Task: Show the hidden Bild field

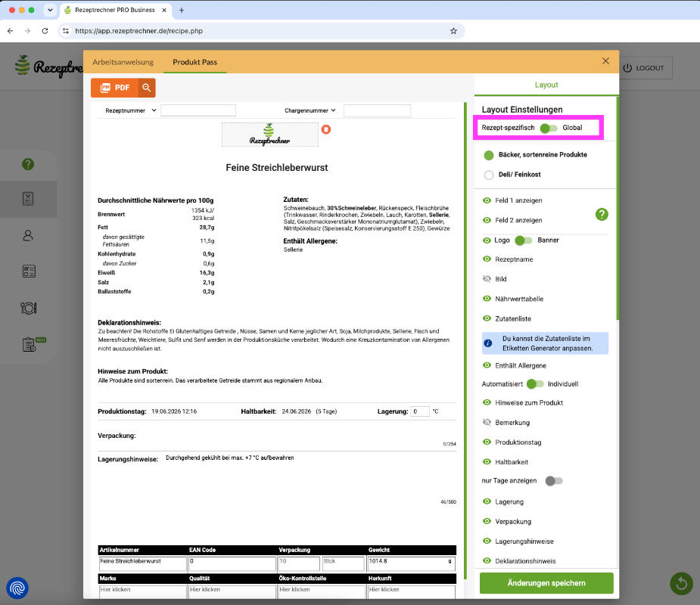Action: pyautogui.click(x=487, y=279)
